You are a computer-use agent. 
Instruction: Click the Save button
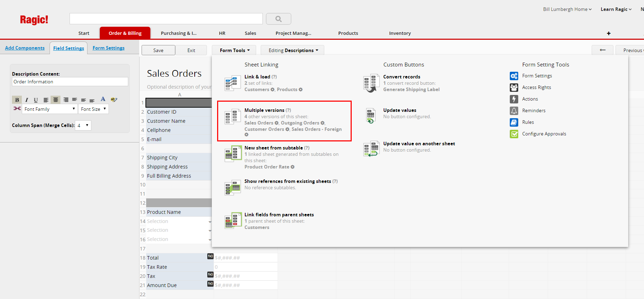(x=158, y=50)
